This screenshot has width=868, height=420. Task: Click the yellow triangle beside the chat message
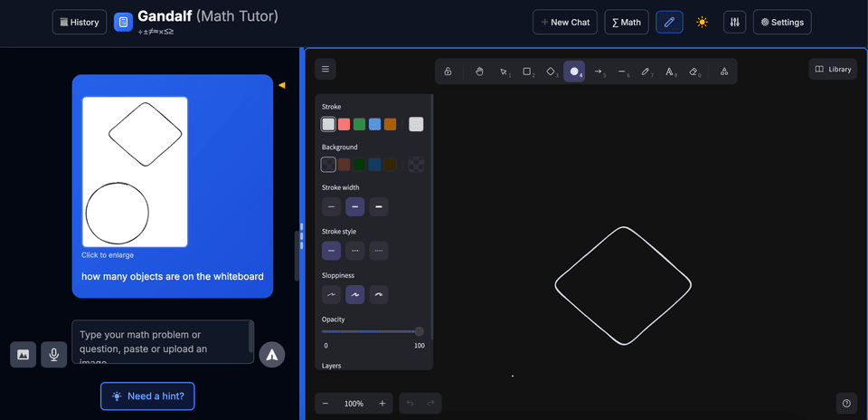pos(281,85)
